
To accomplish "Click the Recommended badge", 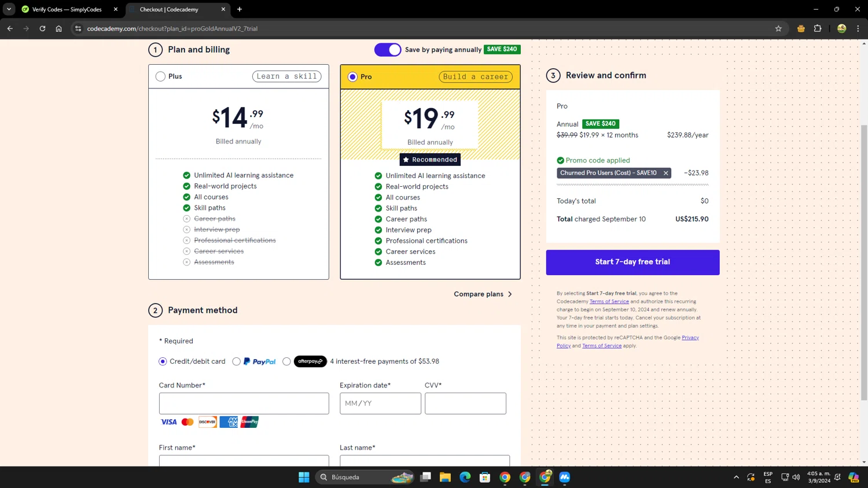I will click(x=430, y=160).
